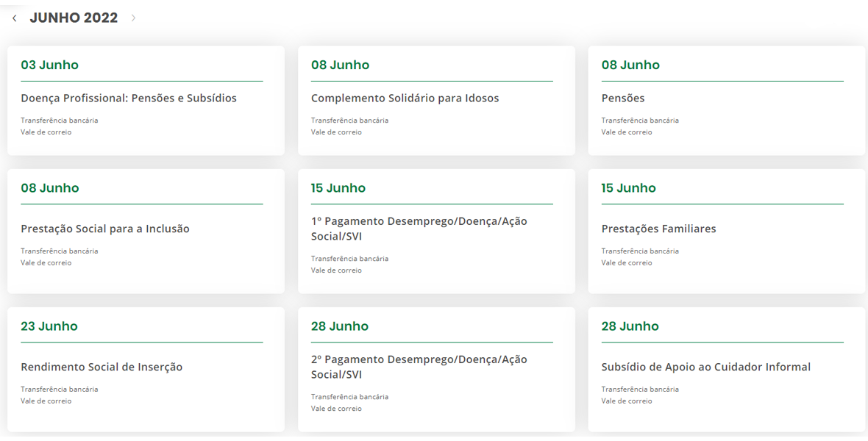Open Subsídio de Apoio ao Cuidador Informal
Screen dimensions: 868x441
coord(705,367)
